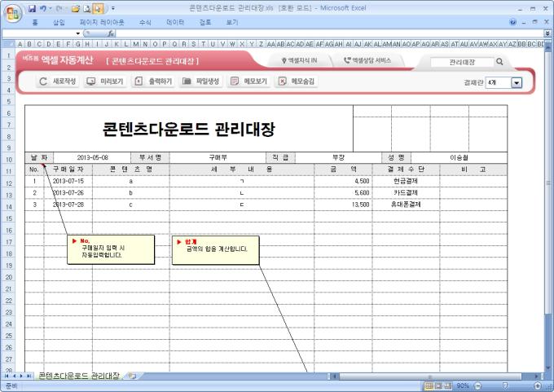
Task: Click the 출력하기 button
Action: pyautogui.click(x=153, y=81)
